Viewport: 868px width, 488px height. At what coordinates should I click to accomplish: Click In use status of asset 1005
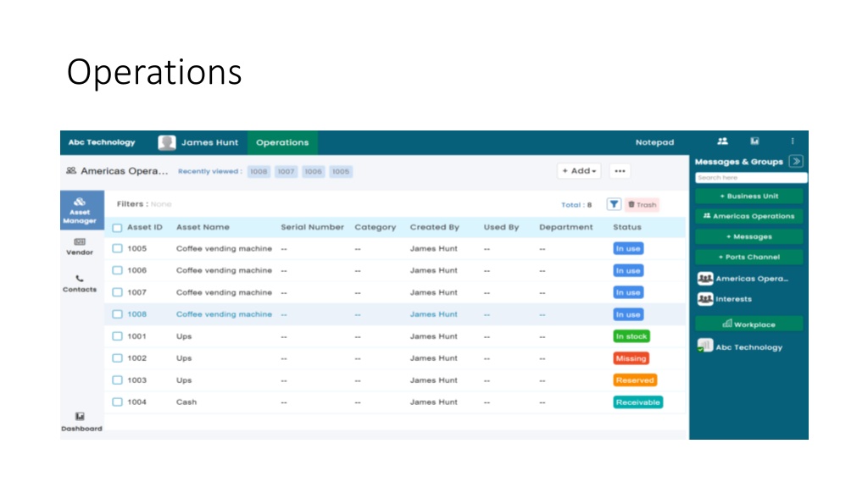tap(628, 248)
